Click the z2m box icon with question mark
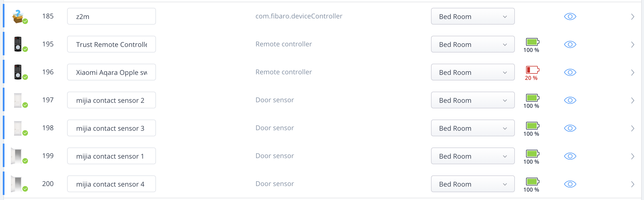 pos(18,16)
